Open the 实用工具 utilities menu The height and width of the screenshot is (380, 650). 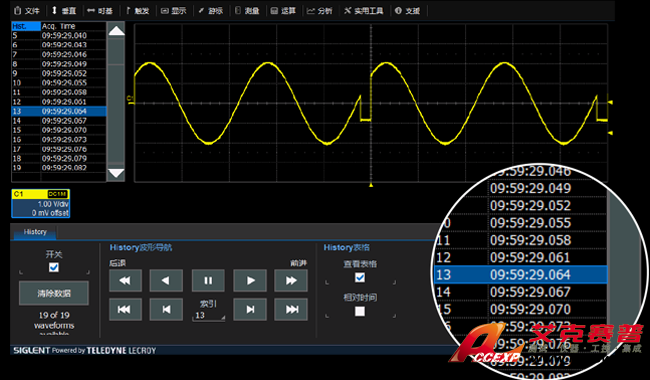coord(364,11)
